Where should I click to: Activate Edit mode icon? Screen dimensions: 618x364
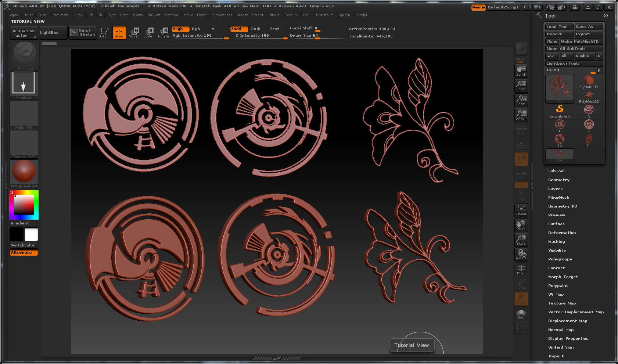tap(104, 32)
